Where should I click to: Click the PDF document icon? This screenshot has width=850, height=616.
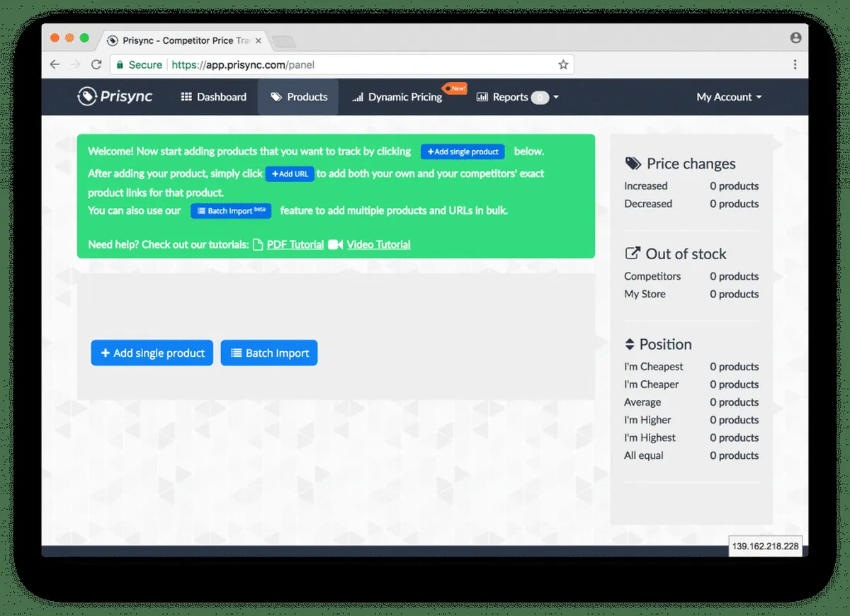pyautogui.click(x=258, y=244)
